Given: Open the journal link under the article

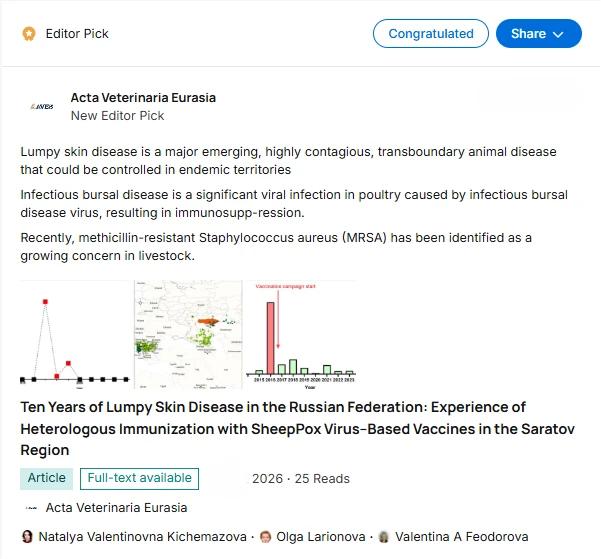Looking at the screenshot, I should point(116,508).
